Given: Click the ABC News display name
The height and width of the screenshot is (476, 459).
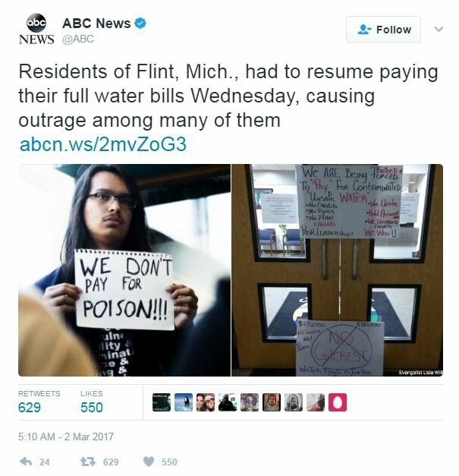Looking at the screenshot, I should [96, 24].
